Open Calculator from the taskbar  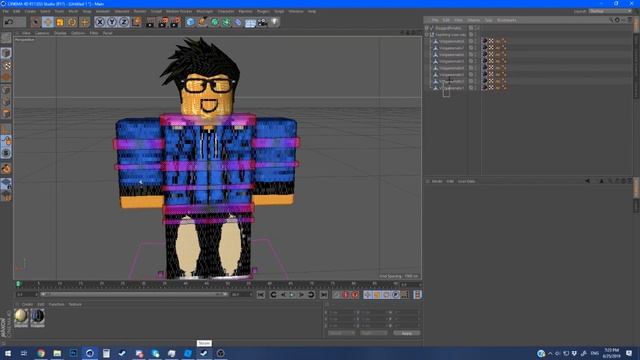coord(106,353)
